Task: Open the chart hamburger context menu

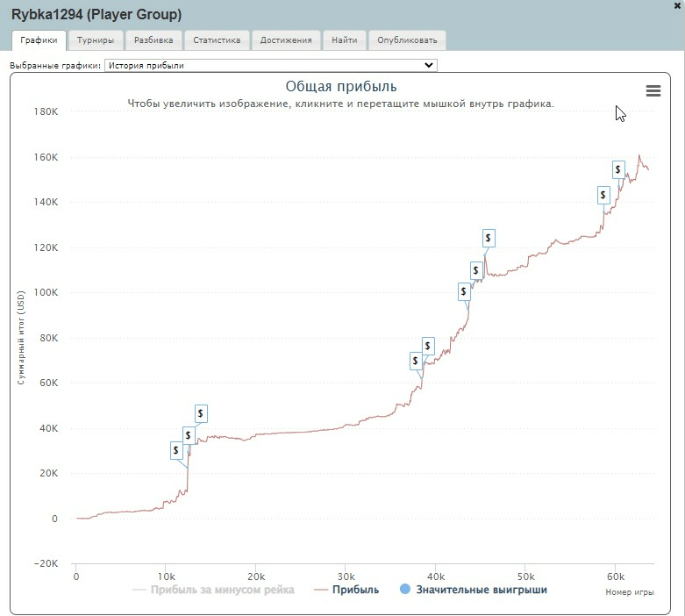Action: click(653, 91)
